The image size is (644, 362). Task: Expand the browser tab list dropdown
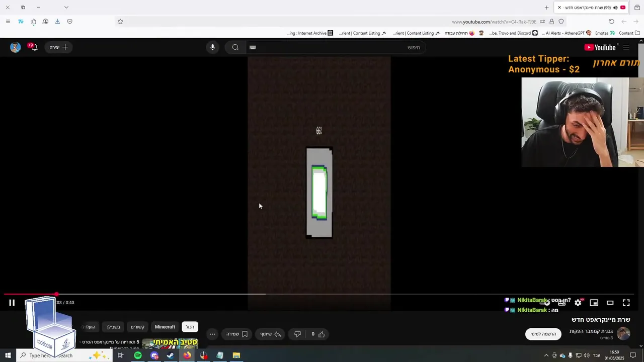point(66,8)
